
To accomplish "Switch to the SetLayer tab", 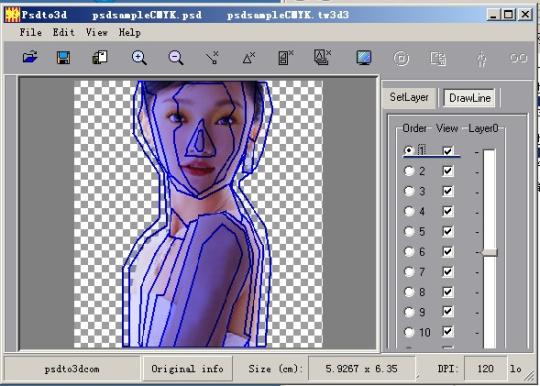I will click(x=409, y=97).
